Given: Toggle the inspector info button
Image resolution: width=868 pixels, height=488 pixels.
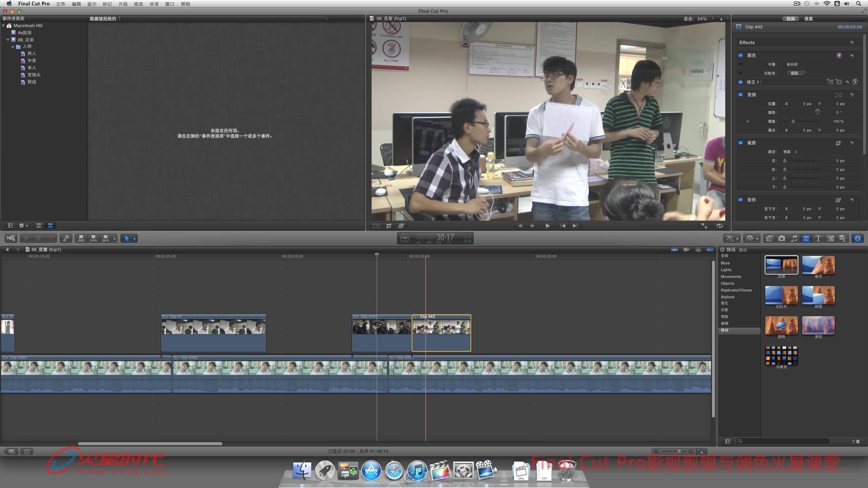Looking at the screenshot, I should tap(857, 239).
